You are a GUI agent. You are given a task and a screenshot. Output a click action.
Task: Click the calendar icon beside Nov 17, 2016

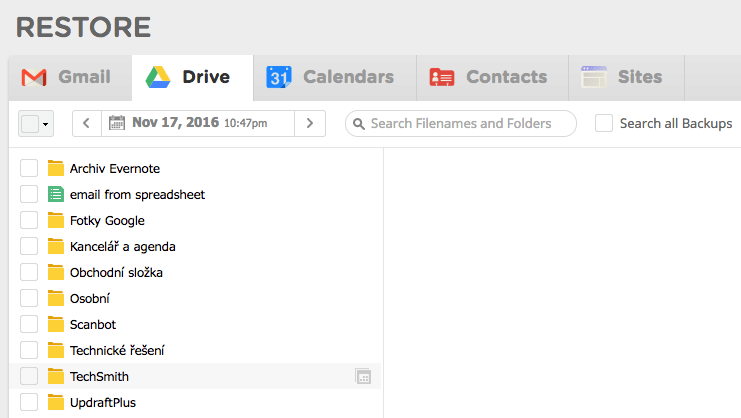117,123
